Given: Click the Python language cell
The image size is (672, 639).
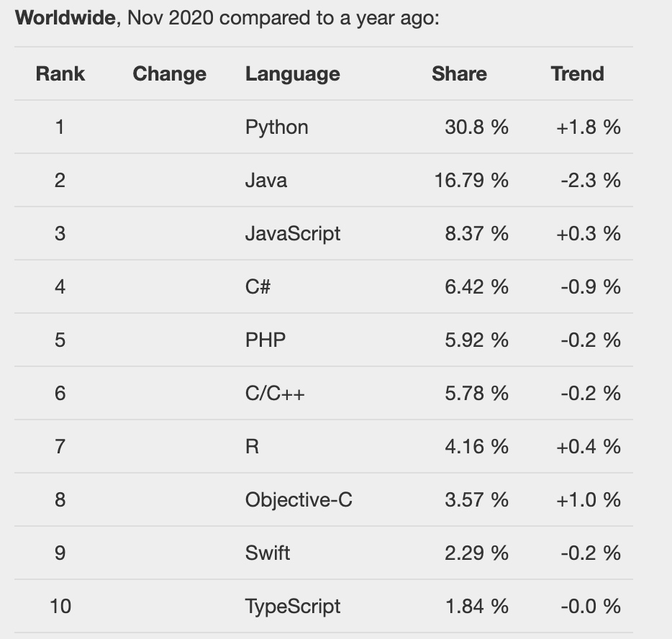Looking at the screenshot, I should (276, 127).
